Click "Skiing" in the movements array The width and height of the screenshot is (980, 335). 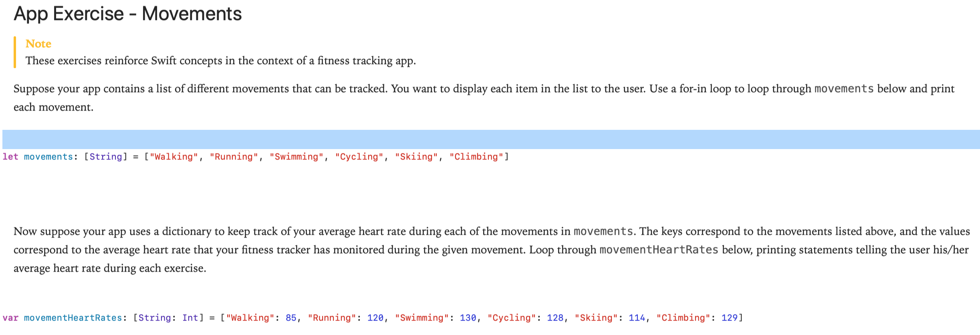point(417,157)
